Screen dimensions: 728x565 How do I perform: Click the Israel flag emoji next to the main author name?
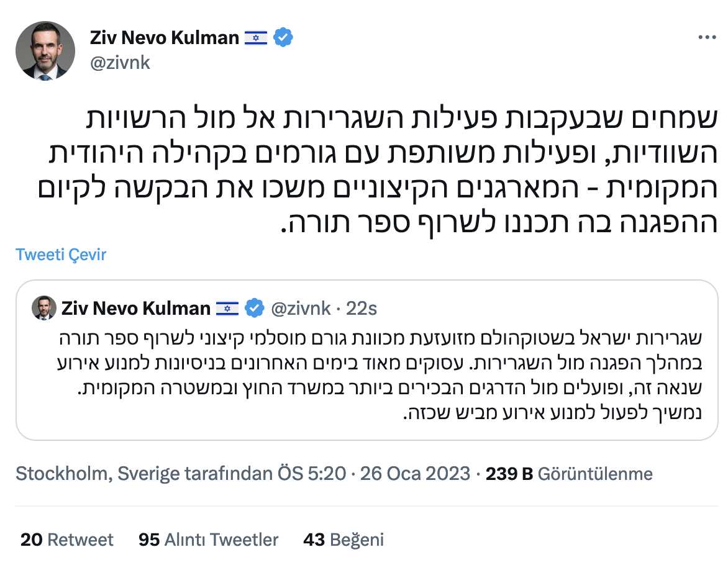coord(256,38)
